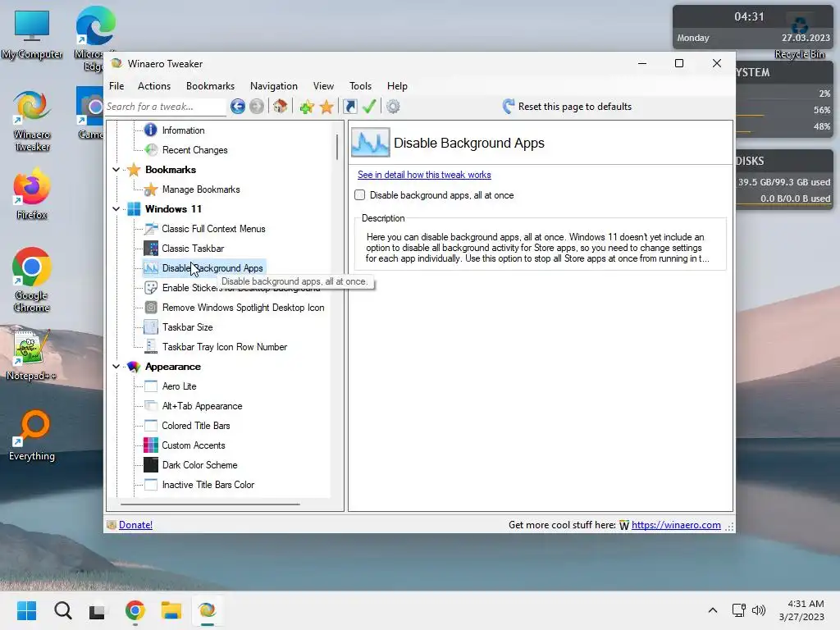Open Google Chrome from the taskbar
The width and height of the screenshot is (840, 630).
point(135,610)
